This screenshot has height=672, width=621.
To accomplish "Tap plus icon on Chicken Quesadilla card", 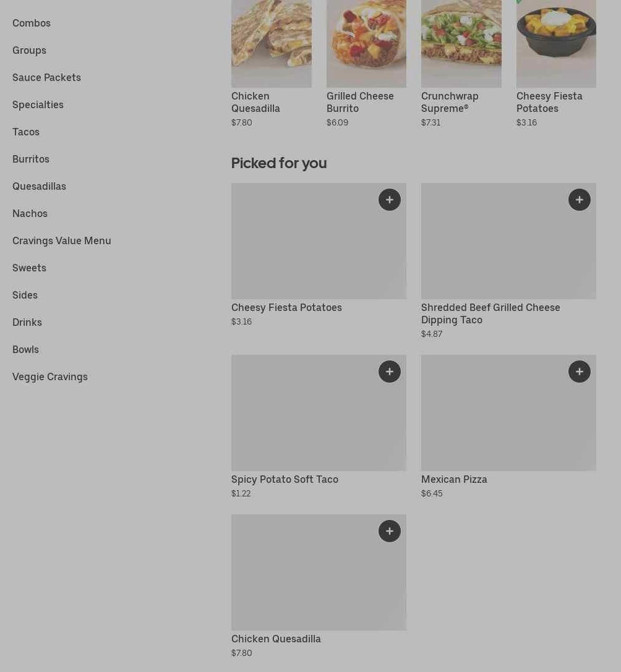I will point(390,531).
